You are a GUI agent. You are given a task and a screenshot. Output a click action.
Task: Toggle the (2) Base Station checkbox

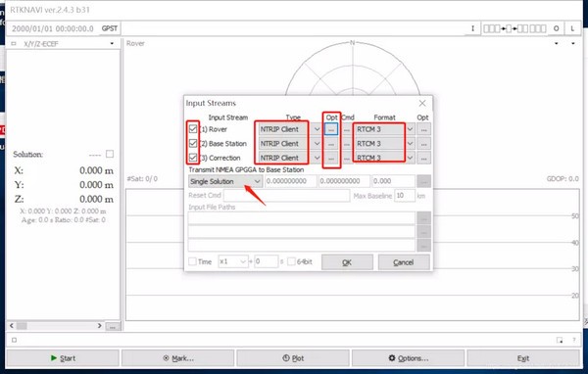(193, 144)
